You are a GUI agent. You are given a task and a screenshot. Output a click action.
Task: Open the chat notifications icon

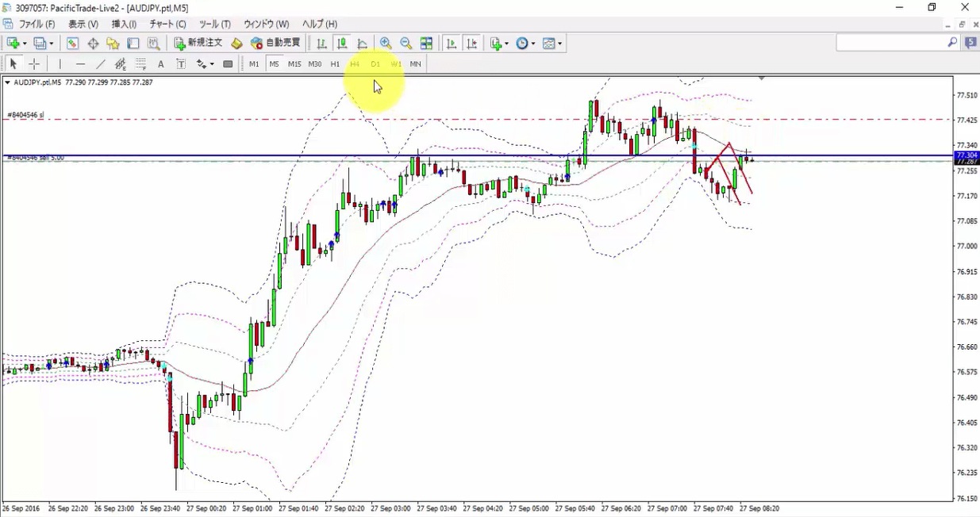click(x=970, y=43)
